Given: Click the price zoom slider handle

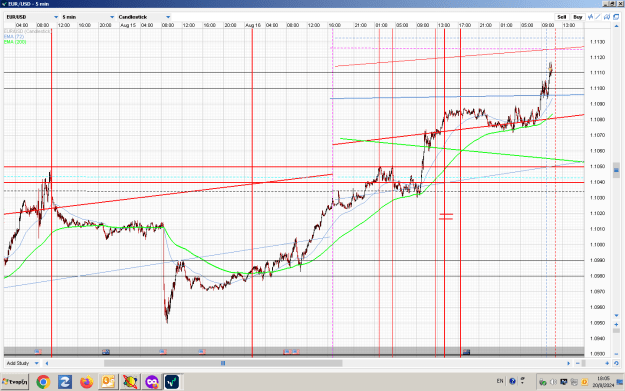Looking at the screenshot, I should pyautogui.click(x=616, y=331).
